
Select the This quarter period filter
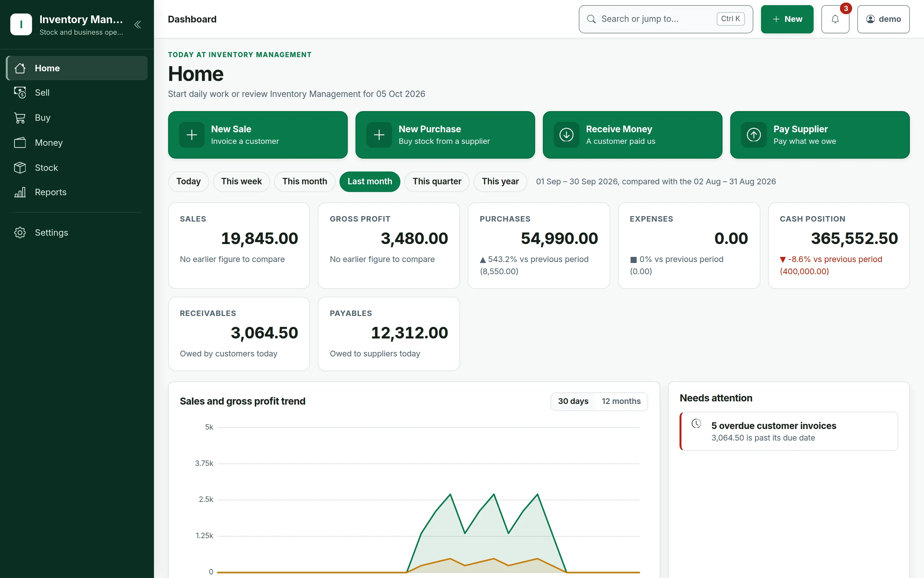[437, 181]
